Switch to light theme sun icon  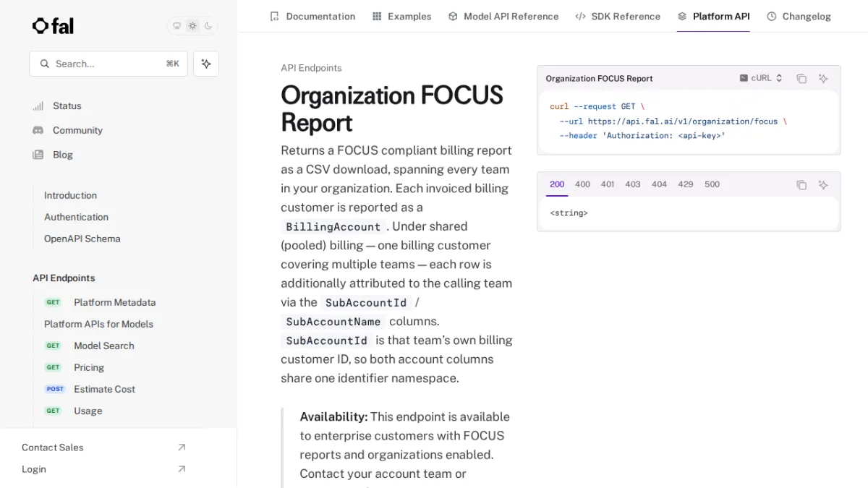coord(192,26)
